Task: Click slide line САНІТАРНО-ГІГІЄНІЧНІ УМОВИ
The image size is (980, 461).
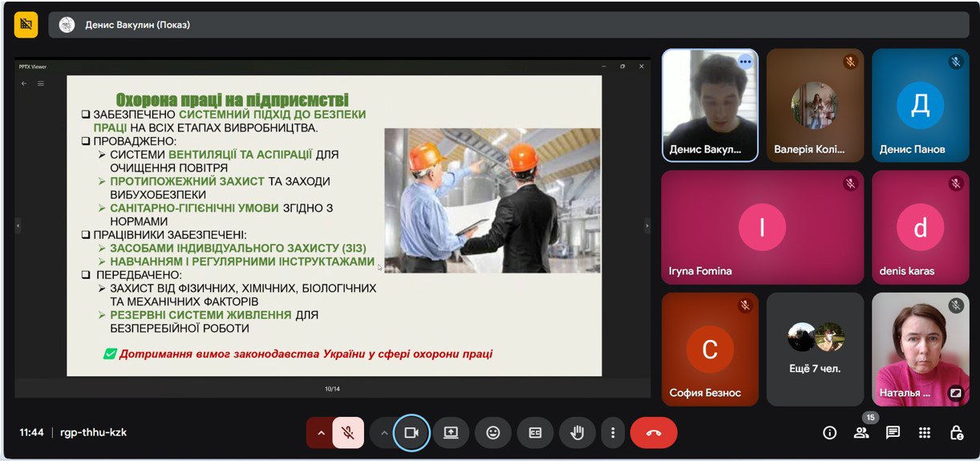Action: pos(195,208)
